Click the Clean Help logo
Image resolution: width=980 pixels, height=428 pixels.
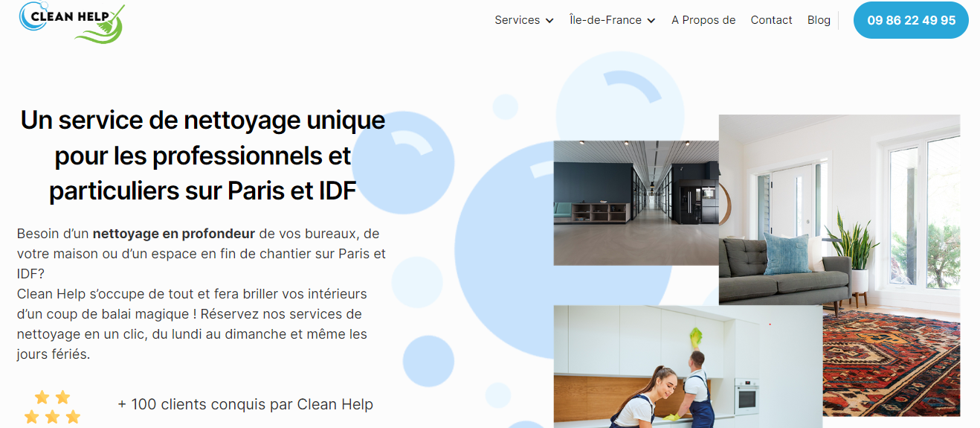click(x=72, y=21)
